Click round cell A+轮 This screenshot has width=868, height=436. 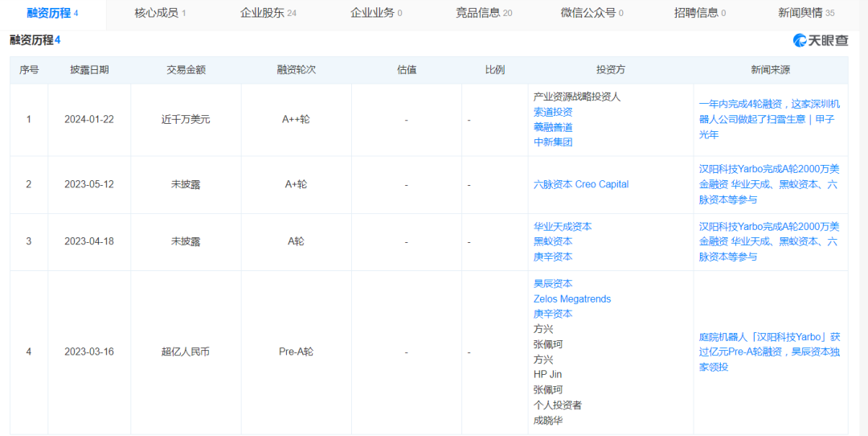pyautogui.click(x=296, y=184)
